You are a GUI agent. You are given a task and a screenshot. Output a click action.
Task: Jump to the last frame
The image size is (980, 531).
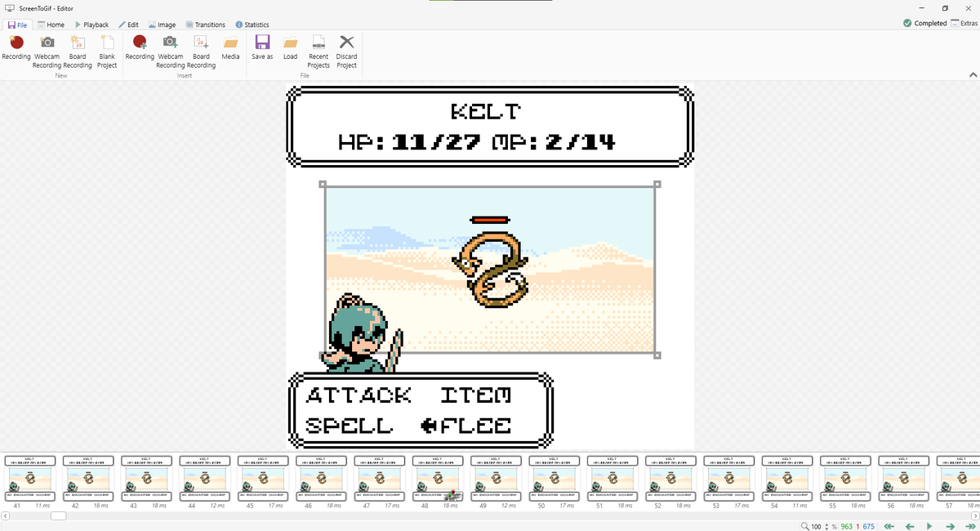(969, 526)
